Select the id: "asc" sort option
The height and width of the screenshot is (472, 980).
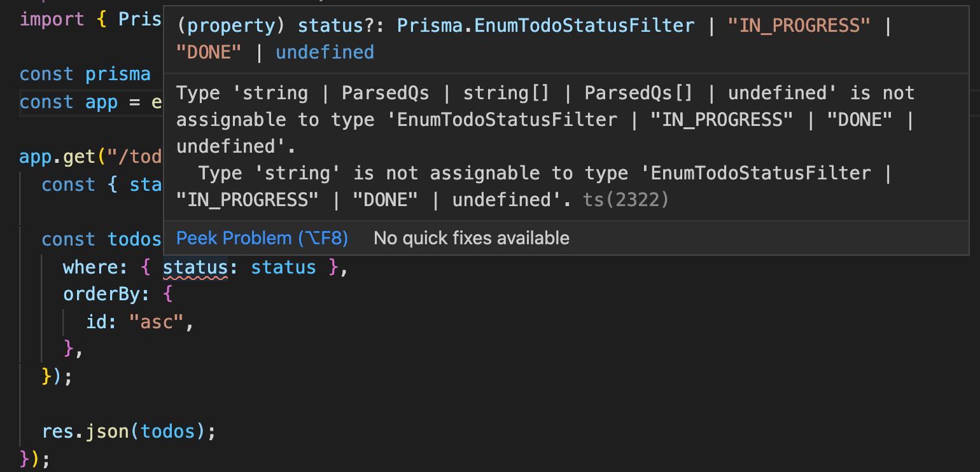[137, 321]
